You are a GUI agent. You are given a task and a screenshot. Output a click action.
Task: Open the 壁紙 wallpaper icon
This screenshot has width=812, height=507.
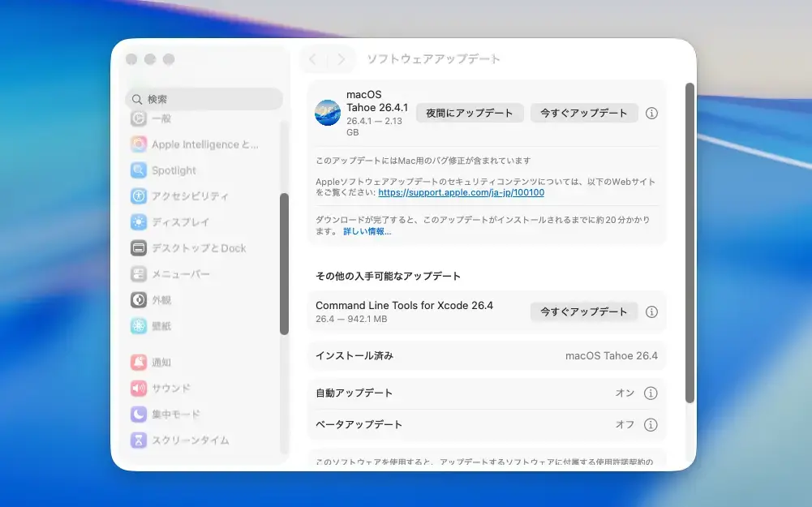(x=138, y=326)
